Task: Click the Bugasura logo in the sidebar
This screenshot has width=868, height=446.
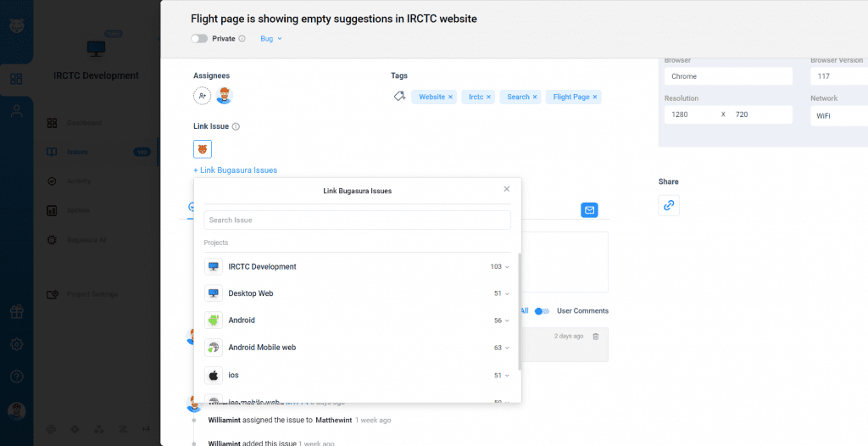Action: click(17, 25)
